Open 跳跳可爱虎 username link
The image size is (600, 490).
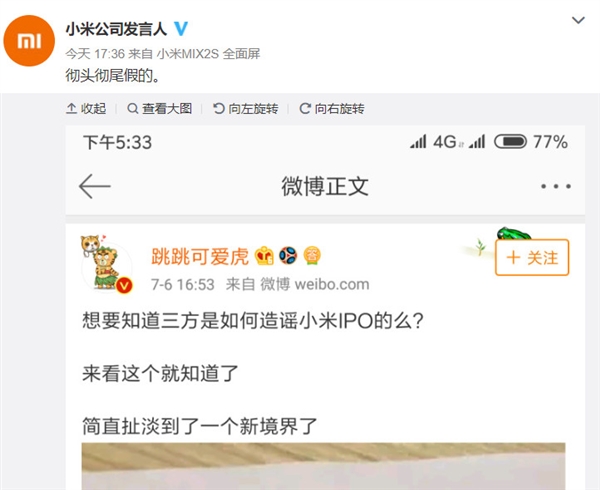(x=200, y=256)
